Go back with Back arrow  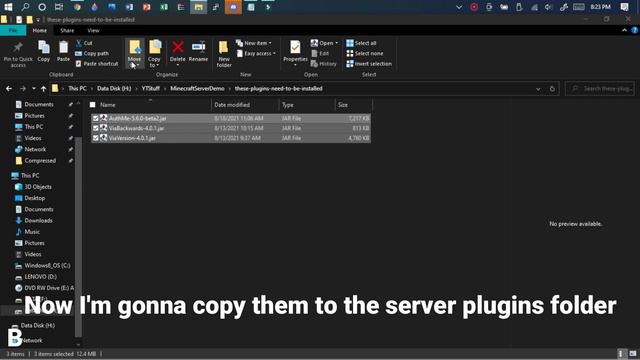tap(9, 89)
